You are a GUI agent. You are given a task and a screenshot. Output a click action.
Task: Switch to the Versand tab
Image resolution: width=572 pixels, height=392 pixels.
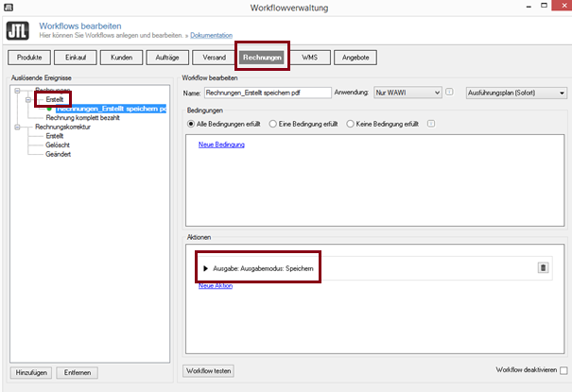(x=214, y=58)
